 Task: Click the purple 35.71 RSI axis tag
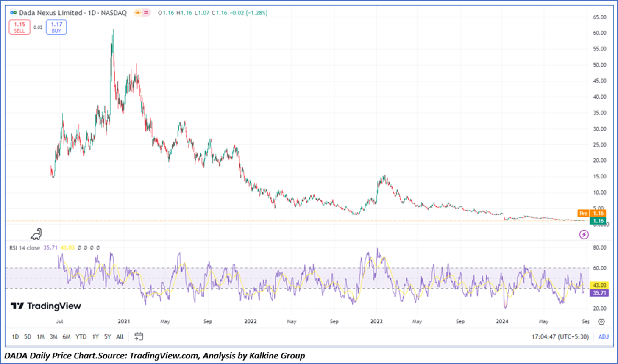click(x=599, y=293)
